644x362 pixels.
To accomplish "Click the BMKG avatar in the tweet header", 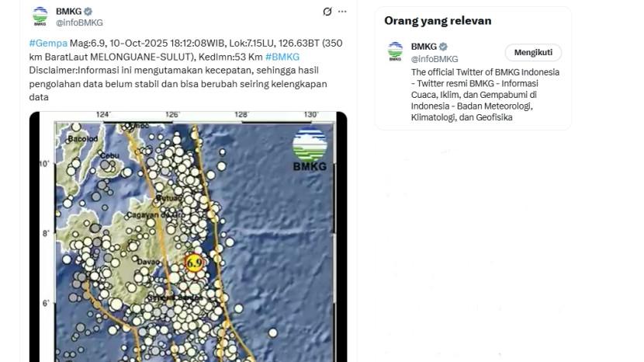I will coord(40,16).
